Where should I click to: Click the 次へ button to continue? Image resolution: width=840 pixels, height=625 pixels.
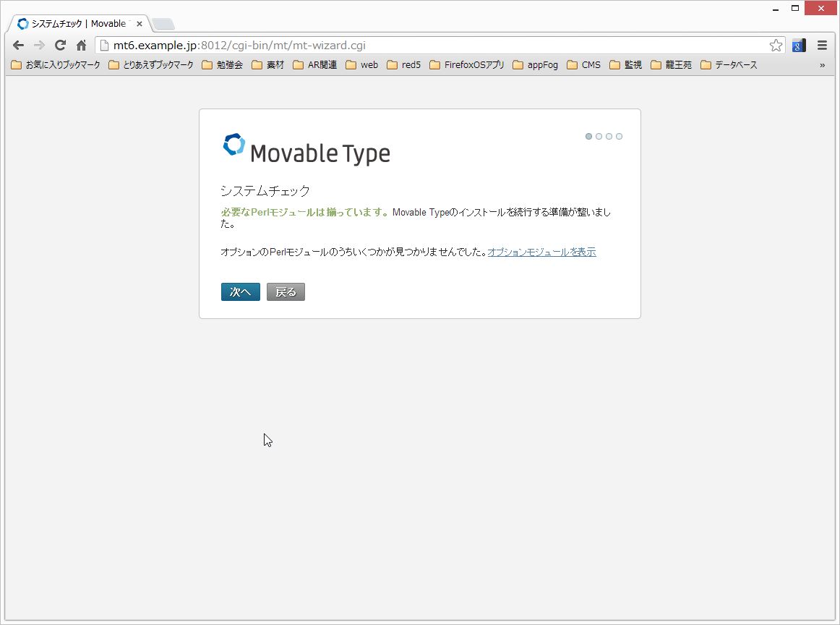coord(241,292)
